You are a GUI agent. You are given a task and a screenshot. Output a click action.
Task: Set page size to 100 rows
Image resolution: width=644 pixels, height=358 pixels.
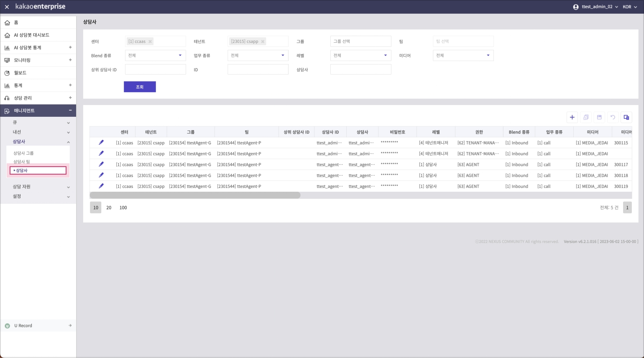tap(123, 208)
